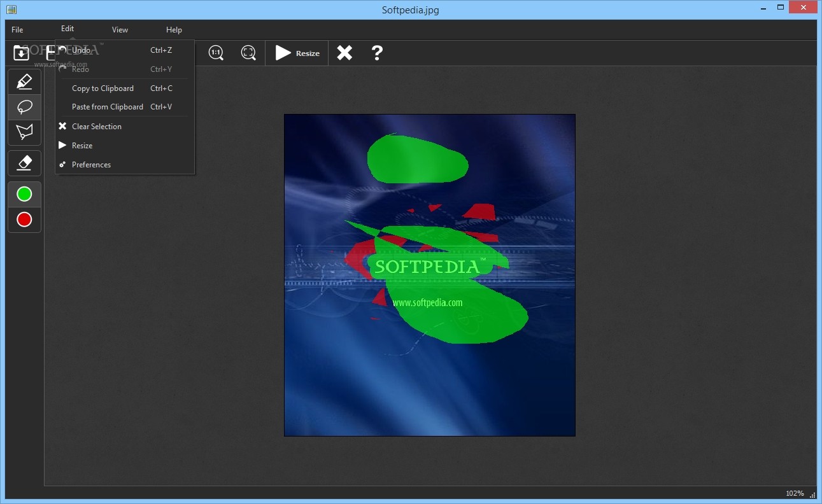Viewport: 822px width, 504px height.
Task: Choose Redo in the Edit menu
Action: point(125,69)
